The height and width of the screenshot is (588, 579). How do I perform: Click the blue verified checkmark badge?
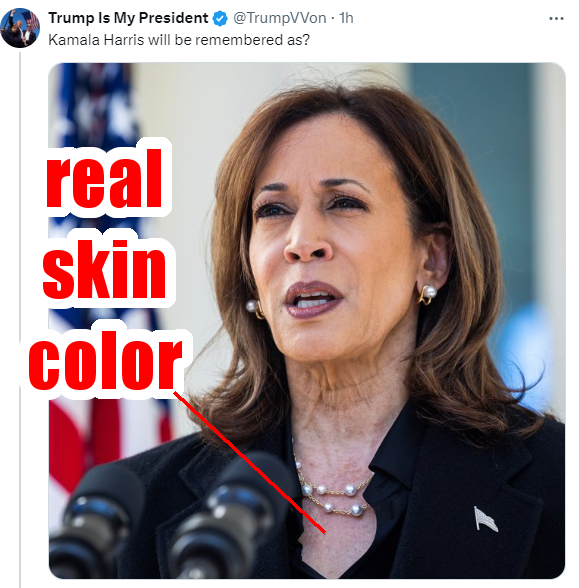(220, 18)
